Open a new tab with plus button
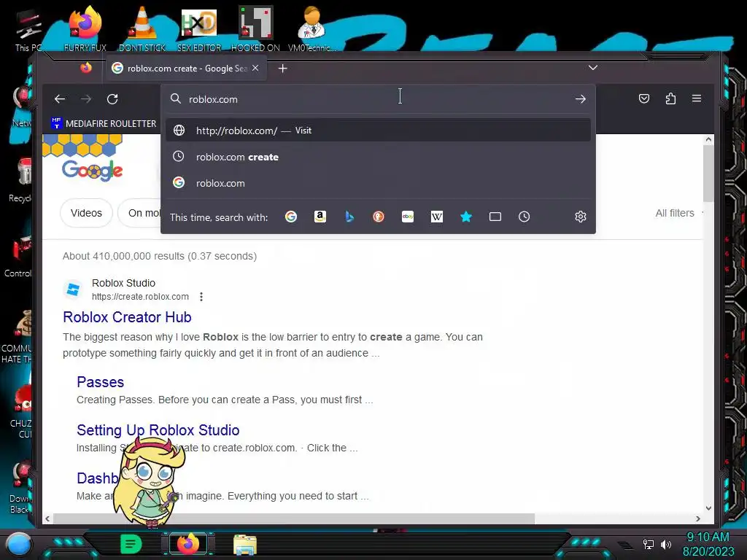 coord(282,69)
